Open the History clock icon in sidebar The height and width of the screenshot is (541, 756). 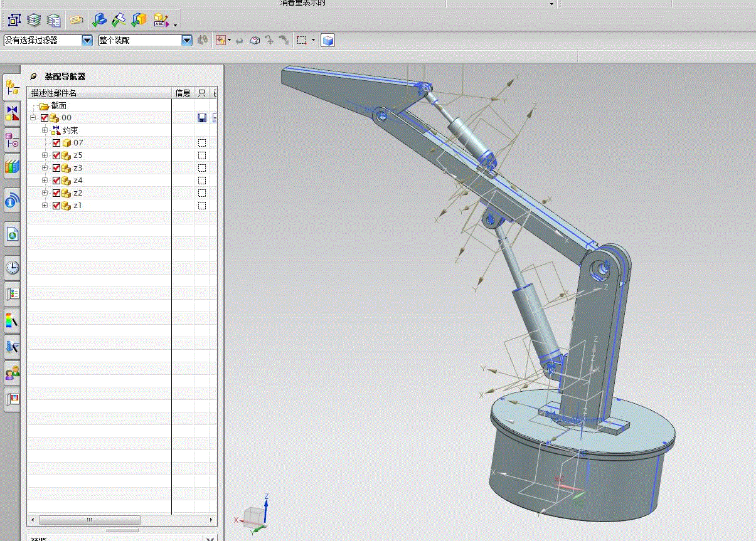pos(12,268)
